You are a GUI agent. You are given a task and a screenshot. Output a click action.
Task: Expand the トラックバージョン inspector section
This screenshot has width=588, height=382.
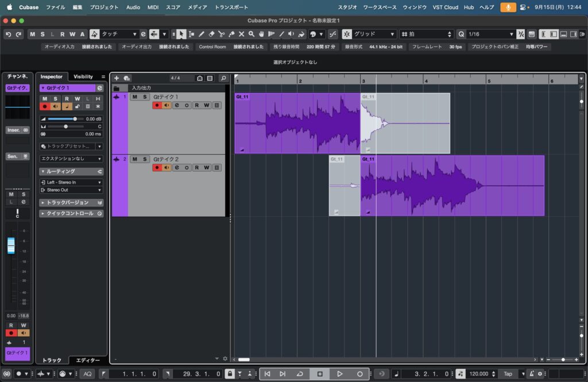point(68,202)
